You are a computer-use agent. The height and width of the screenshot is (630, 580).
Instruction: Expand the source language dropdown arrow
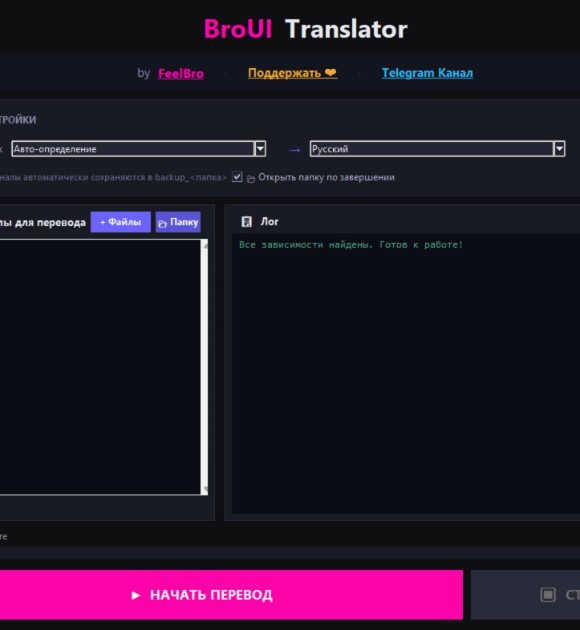click(x=260, y=149)
